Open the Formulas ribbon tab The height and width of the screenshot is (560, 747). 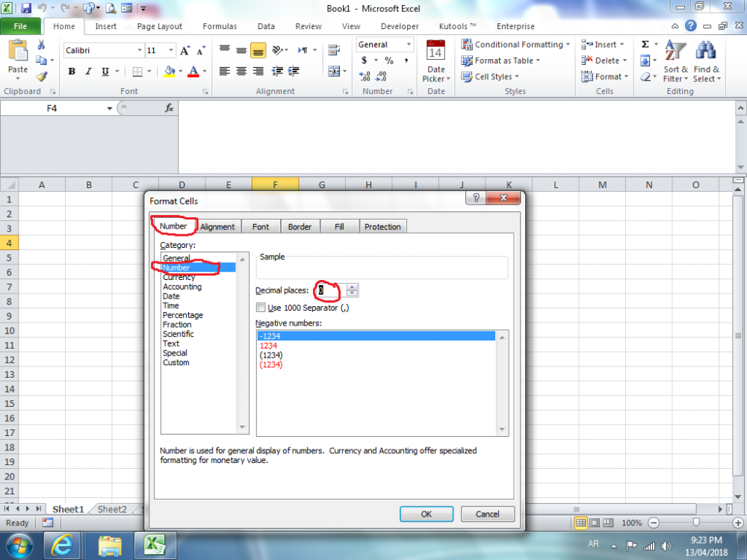click(220, 26)
